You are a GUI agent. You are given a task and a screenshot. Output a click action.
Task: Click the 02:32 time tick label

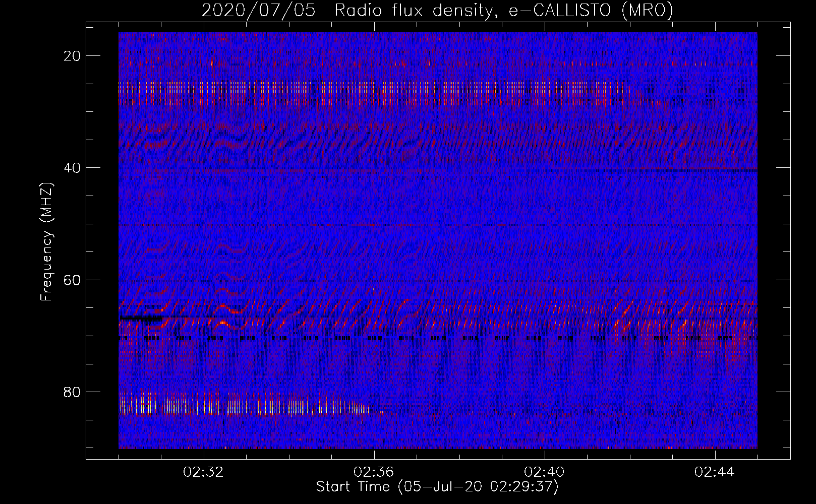204,472
